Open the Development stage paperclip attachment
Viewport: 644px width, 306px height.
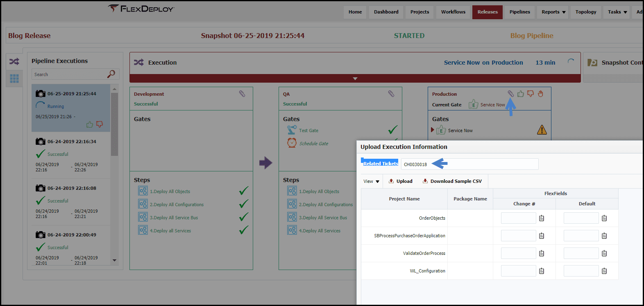point(242,94)
